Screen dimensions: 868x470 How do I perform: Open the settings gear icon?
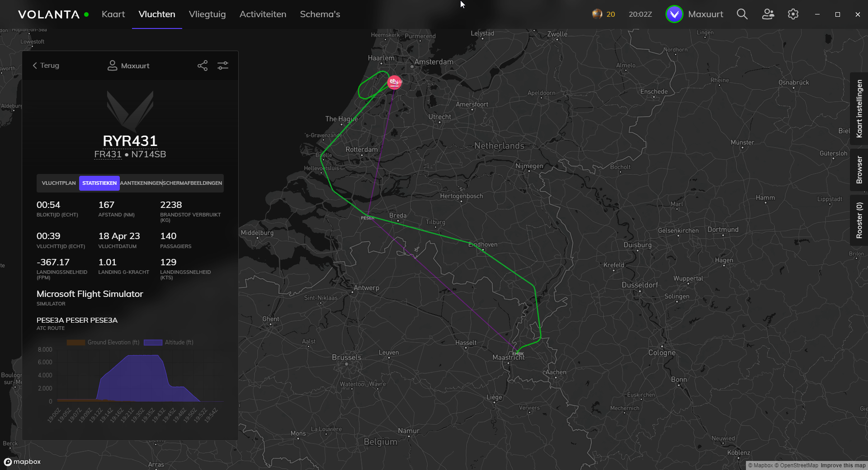click(x=793, y=14)
